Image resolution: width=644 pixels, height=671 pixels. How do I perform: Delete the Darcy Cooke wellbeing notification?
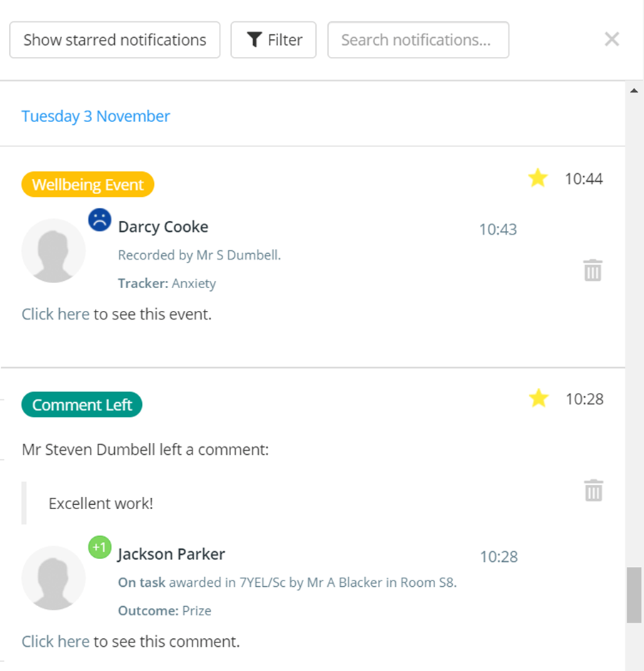[x=592, y=270]
